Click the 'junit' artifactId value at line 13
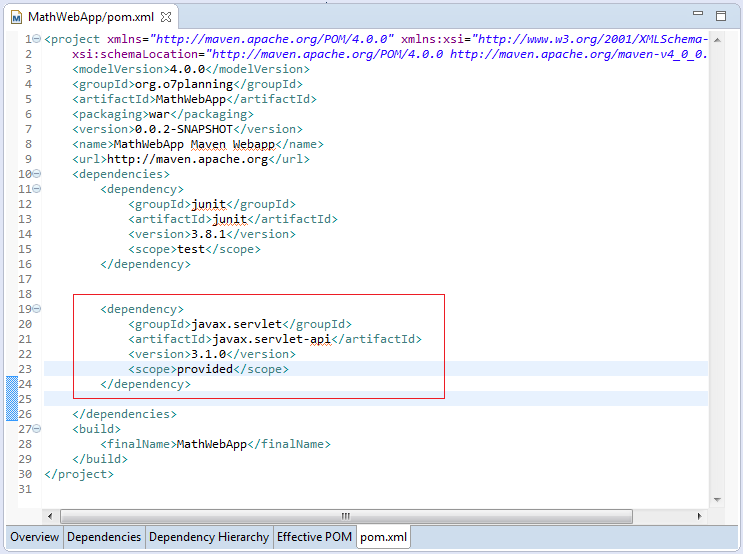The height and width of the screenshot is (554, 743). click(230, 220)
